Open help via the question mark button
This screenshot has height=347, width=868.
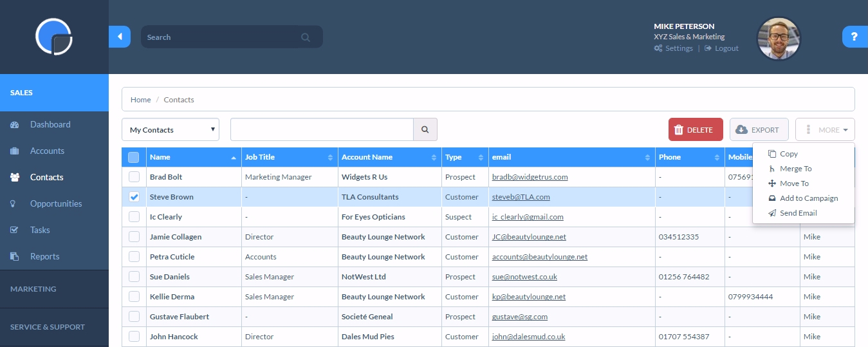(854, 37)
